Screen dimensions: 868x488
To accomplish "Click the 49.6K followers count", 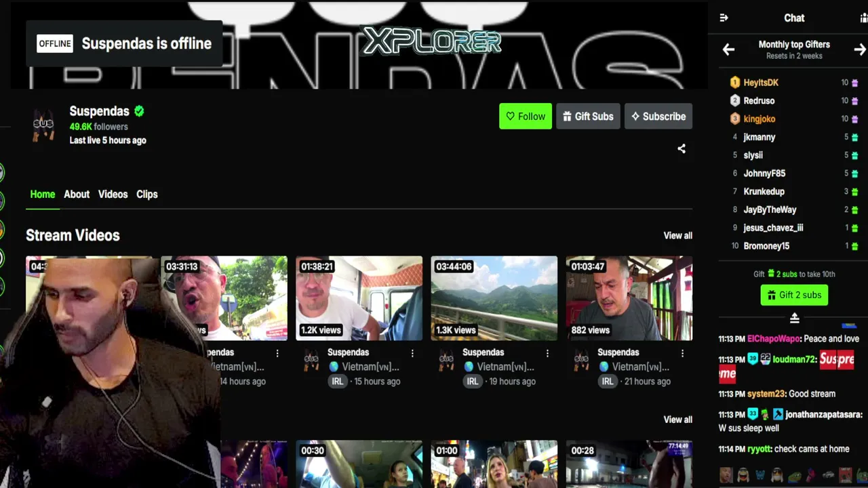I will coord(98,127).
